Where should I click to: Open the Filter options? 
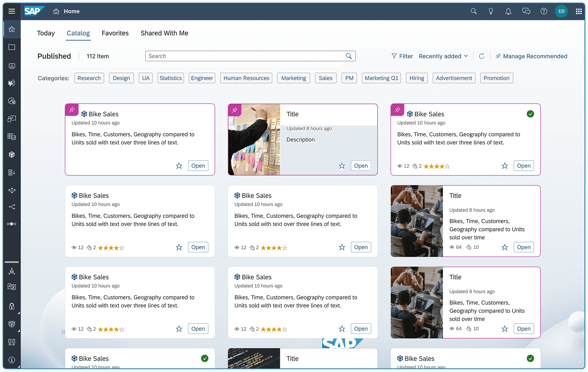point(402,56)
